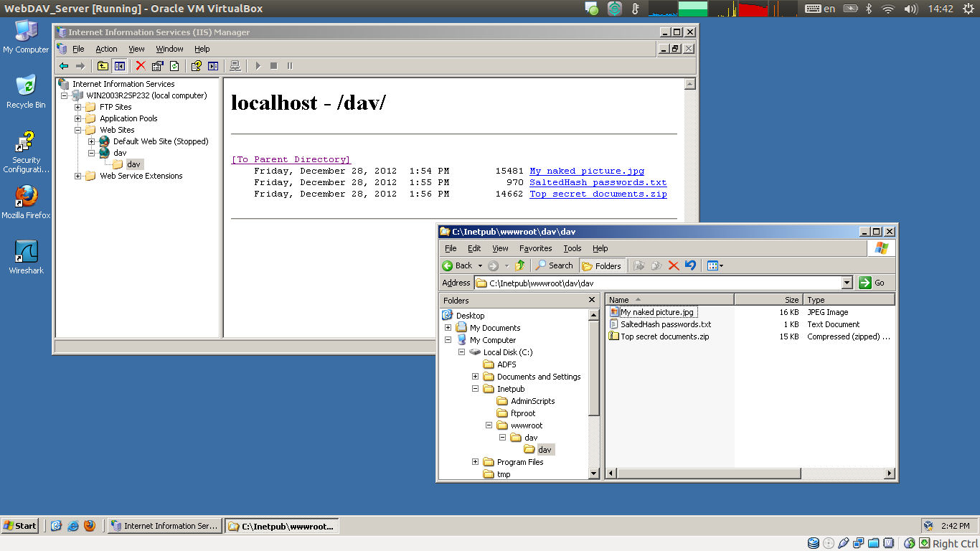Open the Back history dropdown arrow
980x551 pixels.
(x=480, y=265)
